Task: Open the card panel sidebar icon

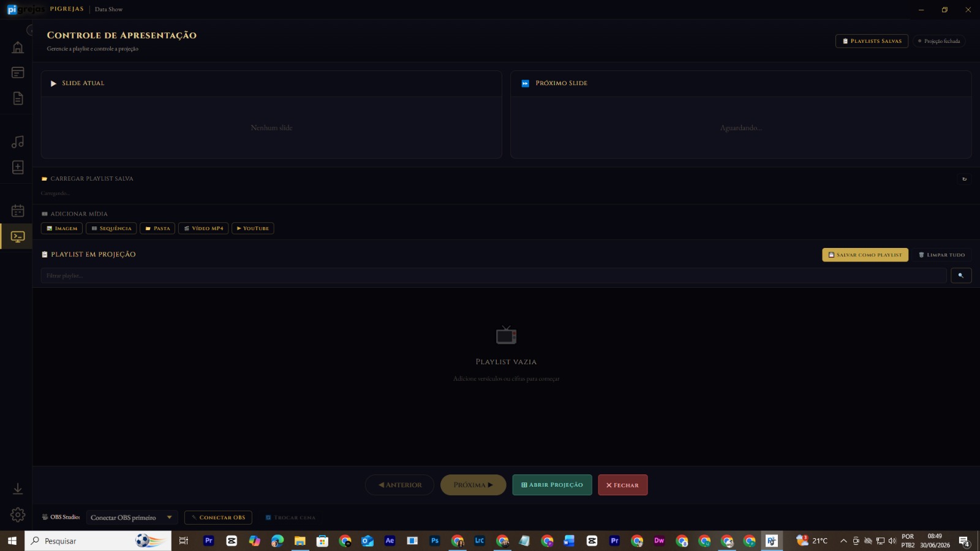Action: pos(18,73)
